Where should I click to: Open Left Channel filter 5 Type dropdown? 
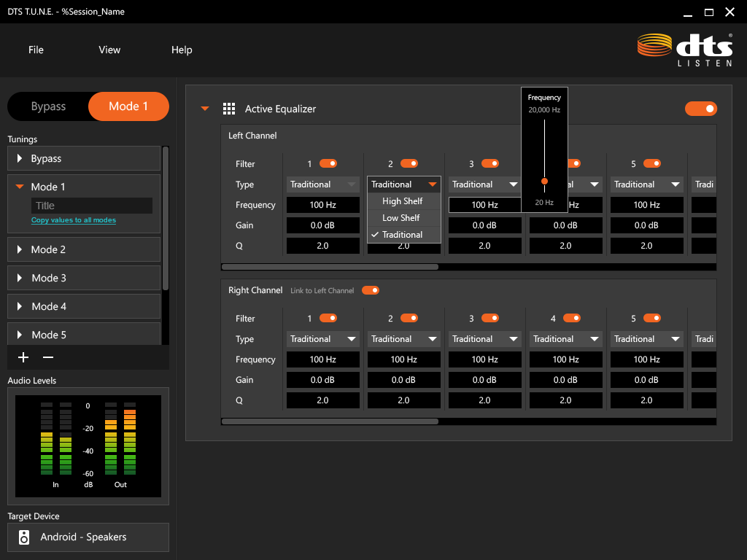[x=647, y=184]
